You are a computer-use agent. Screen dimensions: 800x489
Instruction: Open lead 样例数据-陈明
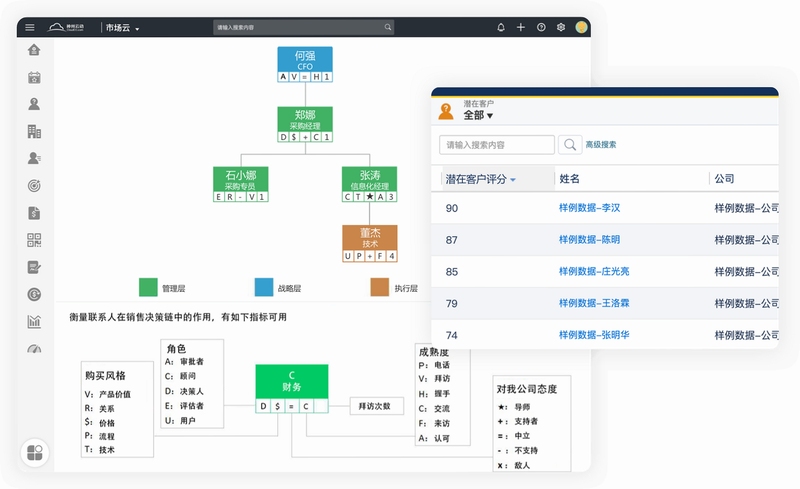[589, 239]
